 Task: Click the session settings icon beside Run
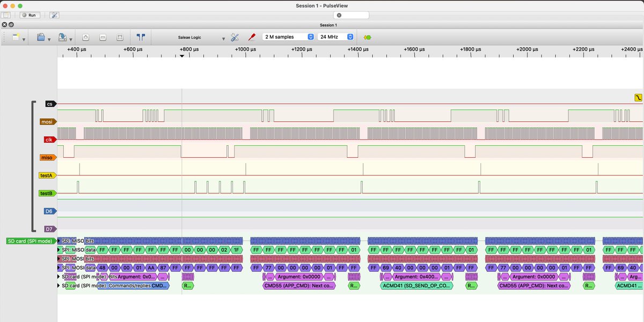click(54, 15)
